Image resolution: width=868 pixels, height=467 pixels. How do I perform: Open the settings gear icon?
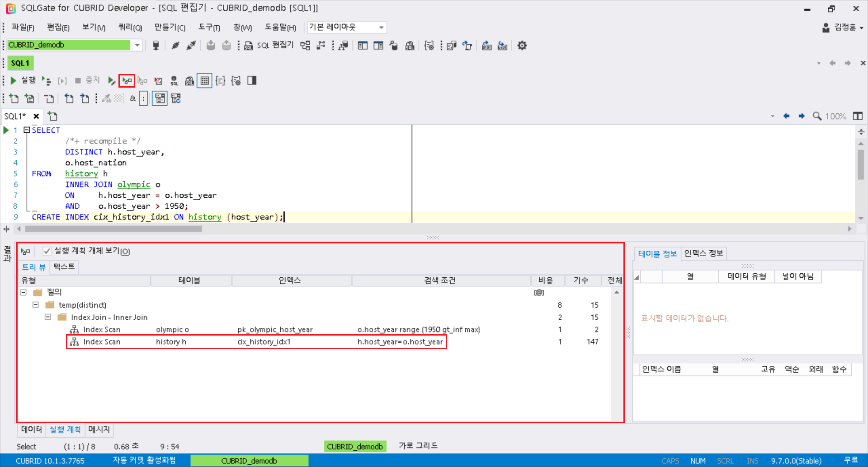coord(522,46)
